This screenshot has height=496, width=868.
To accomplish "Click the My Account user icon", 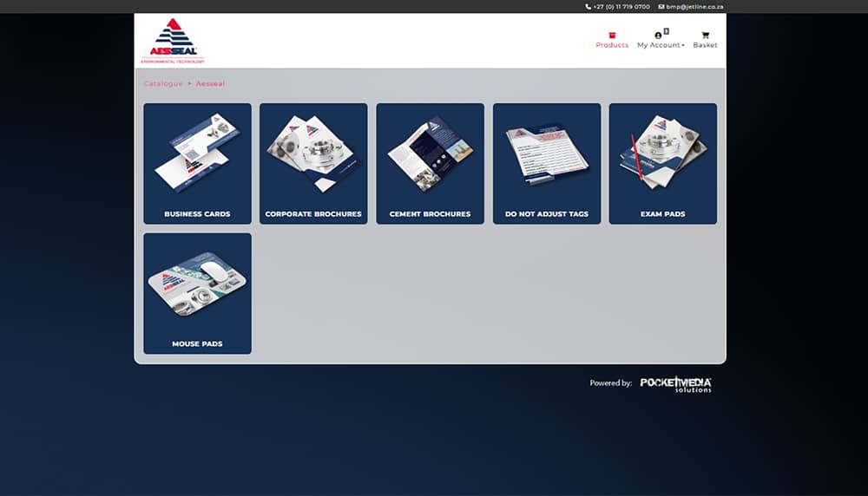I will tap(658, 36).
